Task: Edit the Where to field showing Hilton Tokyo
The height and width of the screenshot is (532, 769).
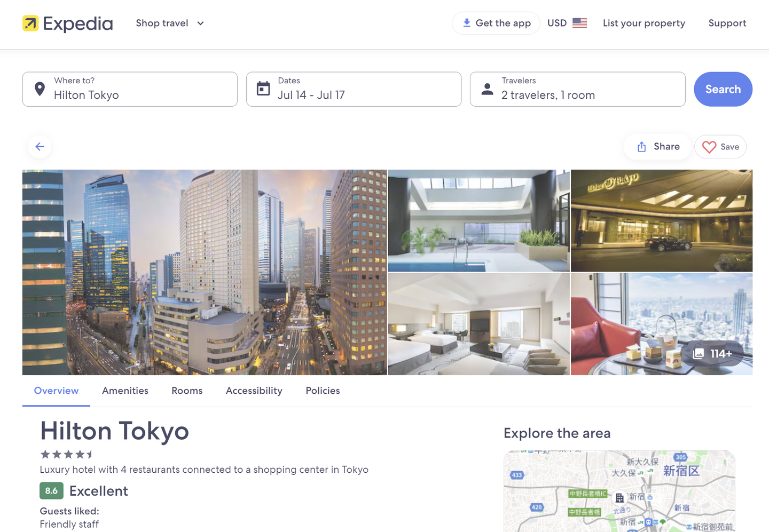Action: [x=130, y=89]
